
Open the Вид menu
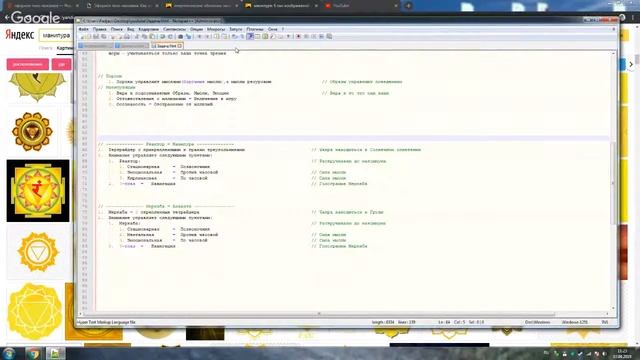pos(131,29)
